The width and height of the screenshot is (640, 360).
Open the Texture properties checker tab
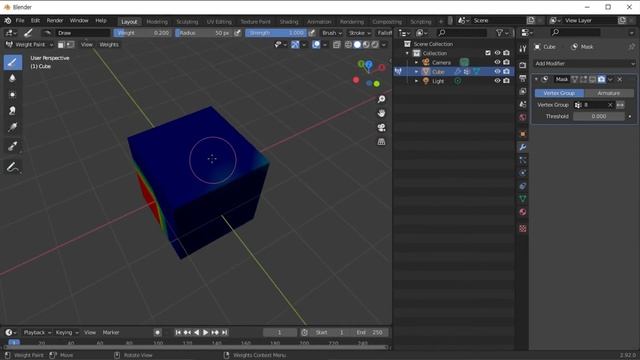point(523,229)
